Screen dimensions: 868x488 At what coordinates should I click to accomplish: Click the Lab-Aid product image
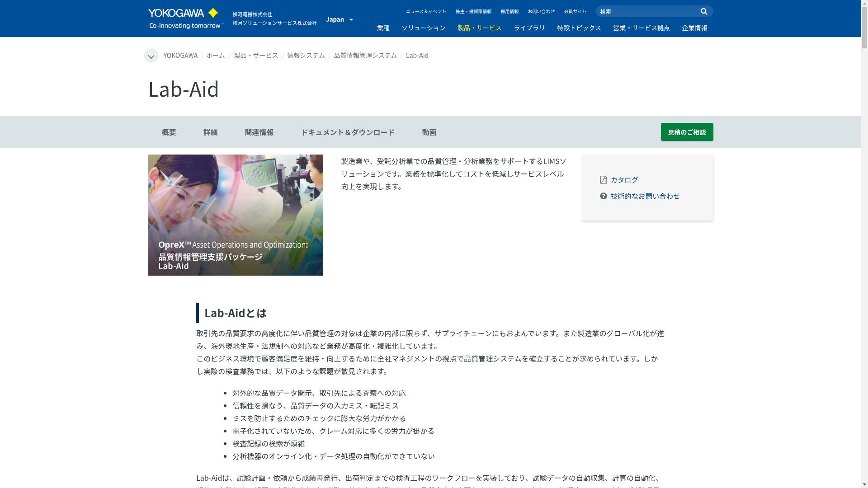tap(236, 215)
